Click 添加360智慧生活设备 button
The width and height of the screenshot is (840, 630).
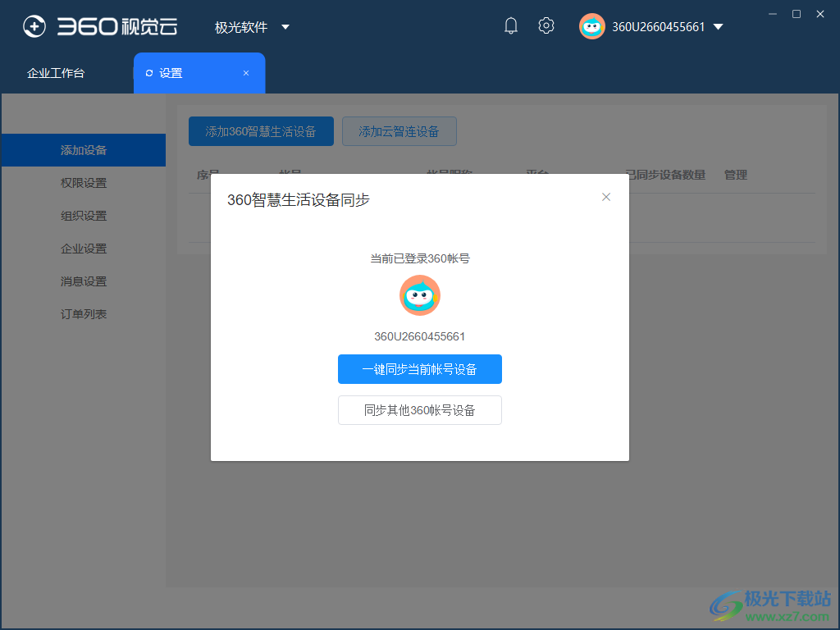(x=261, y=131)
